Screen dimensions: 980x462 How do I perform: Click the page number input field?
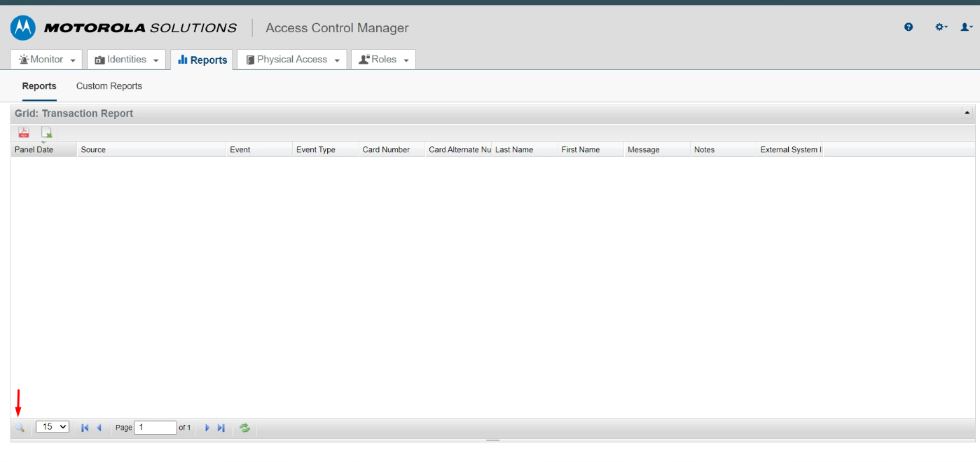155,428
